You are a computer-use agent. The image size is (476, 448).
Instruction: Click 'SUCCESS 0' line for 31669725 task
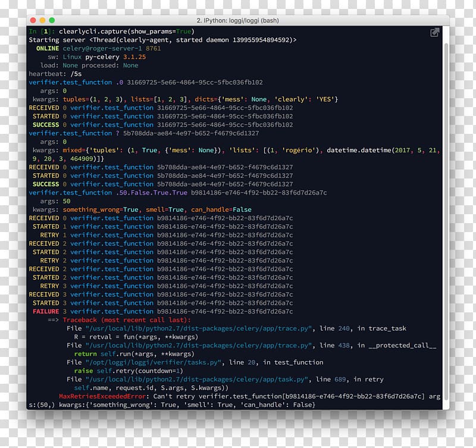coord(162,125)
